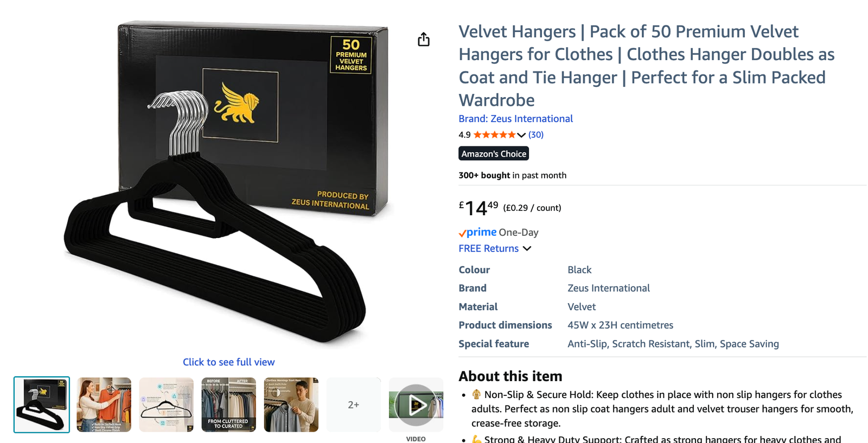Click the prime checkmark logo
Image resolution: width=868 pixels, height=443 pixels.
click(x=477, y=232)
